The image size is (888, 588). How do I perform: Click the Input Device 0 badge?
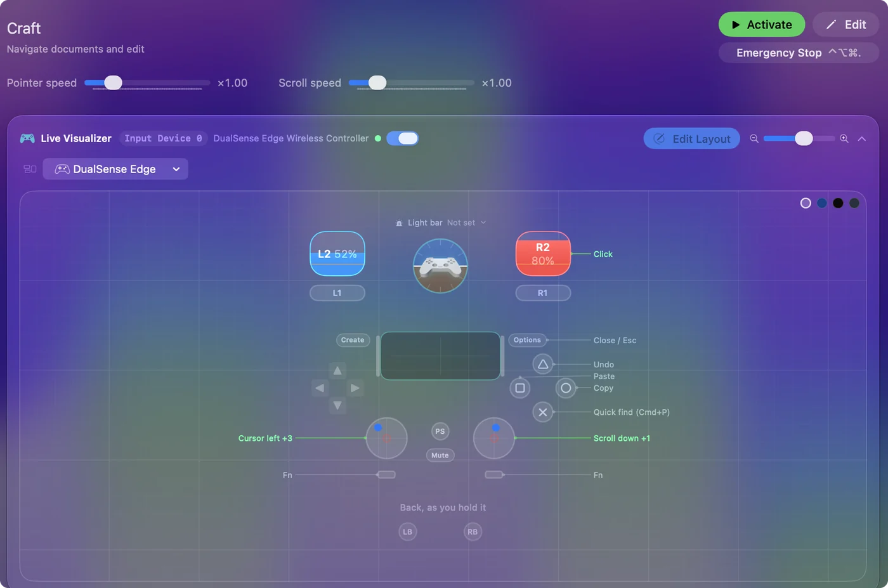[164, 138]
